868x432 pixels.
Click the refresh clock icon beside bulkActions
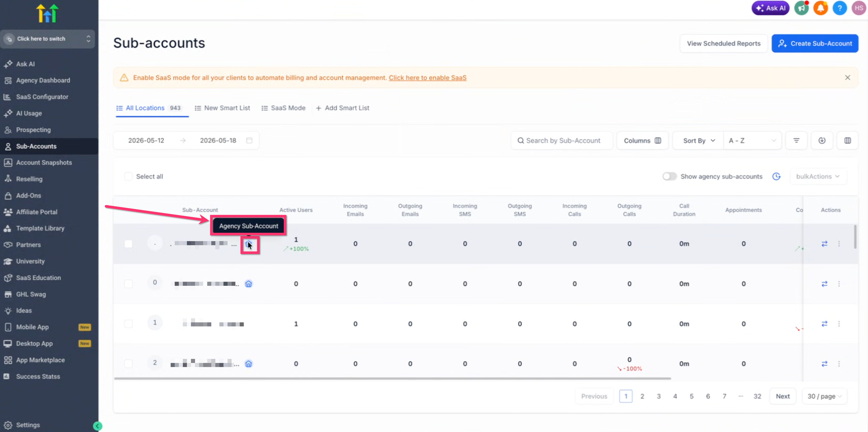[776, 176]
